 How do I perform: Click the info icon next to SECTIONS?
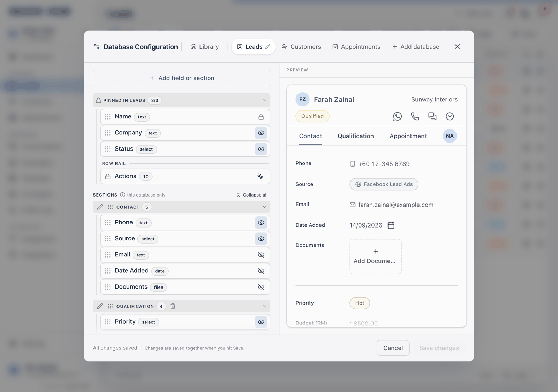[122, 195]
